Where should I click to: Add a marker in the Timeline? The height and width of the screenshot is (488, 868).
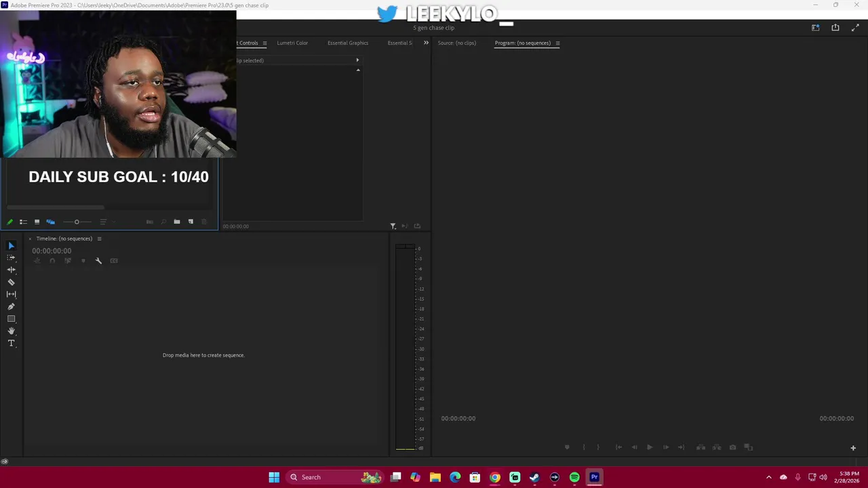[83, 261]
